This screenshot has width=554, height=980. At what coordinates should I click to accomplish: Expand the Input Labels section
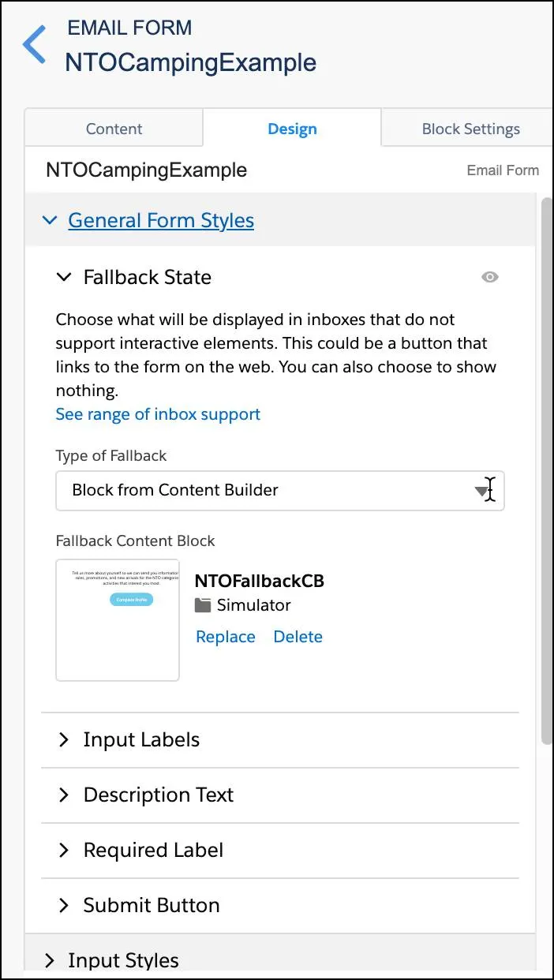[65, 740]
